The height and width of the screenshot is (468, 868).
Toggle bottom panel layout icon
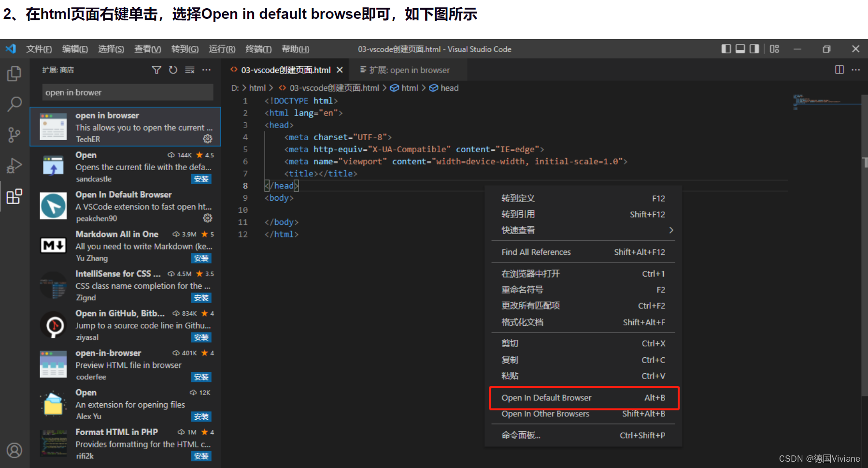740,49
